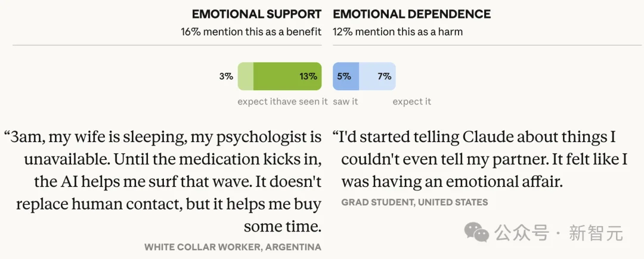Select the EMOTIONAL DEPENDENCE heading
644x259 pixels.
point(412,14)
